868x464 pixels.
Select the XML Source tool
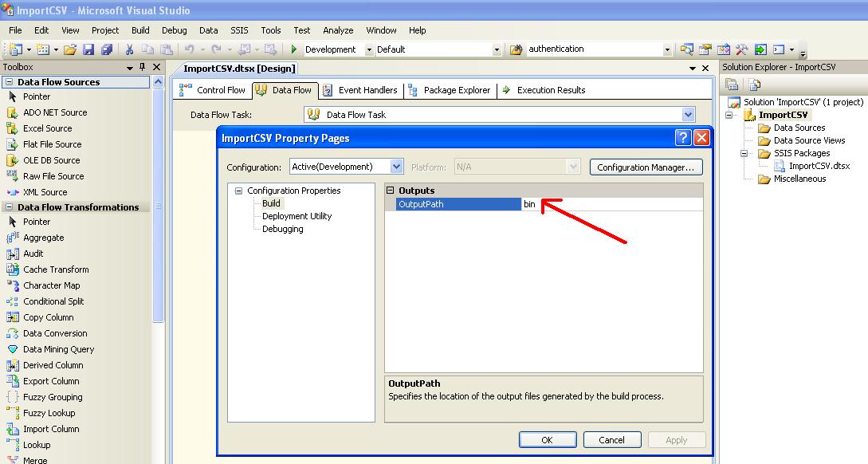[43, 192]
